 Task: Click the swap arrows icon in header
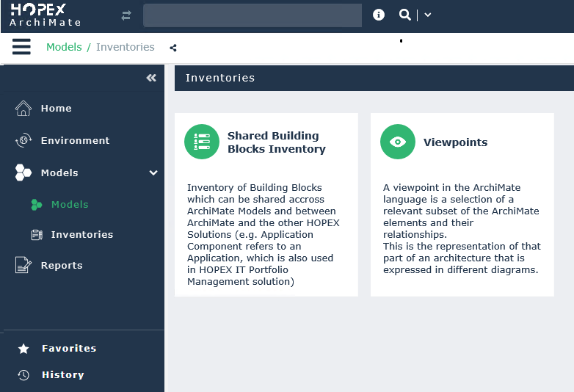(126, 15)
